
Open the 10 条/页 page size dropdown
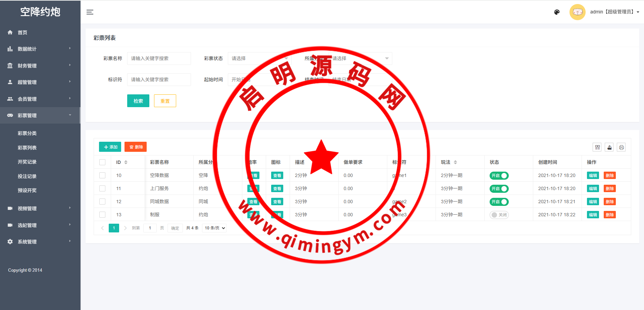click(214, 228)
